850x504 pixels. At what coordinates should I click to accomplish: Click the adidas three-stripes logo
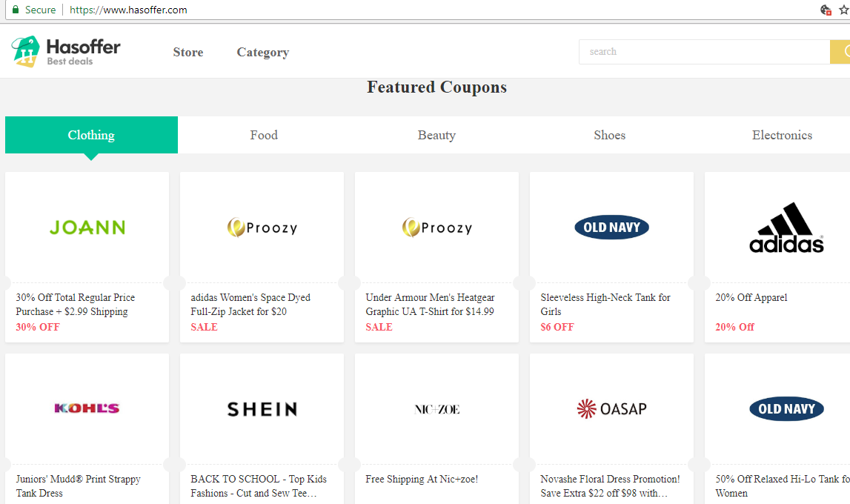click(x=786, y=227)
